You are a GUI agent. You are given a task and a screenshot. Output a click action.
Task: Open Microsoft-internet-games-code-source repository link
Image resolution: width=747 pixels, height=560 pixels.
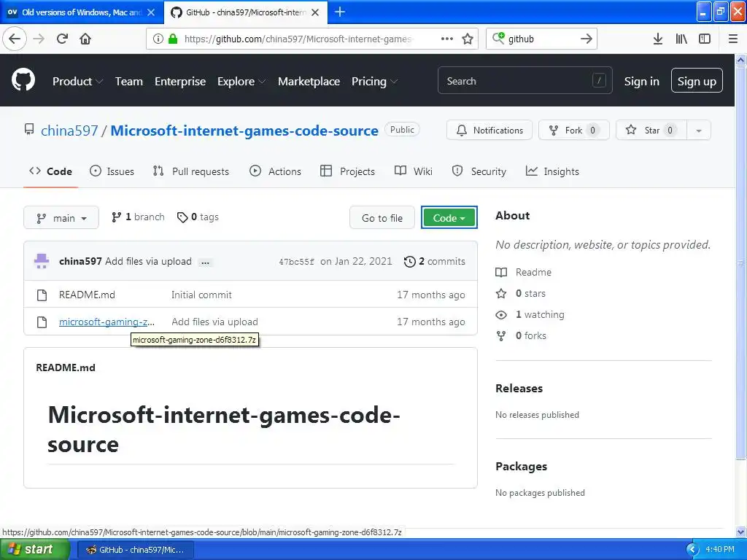click(244, 131)
